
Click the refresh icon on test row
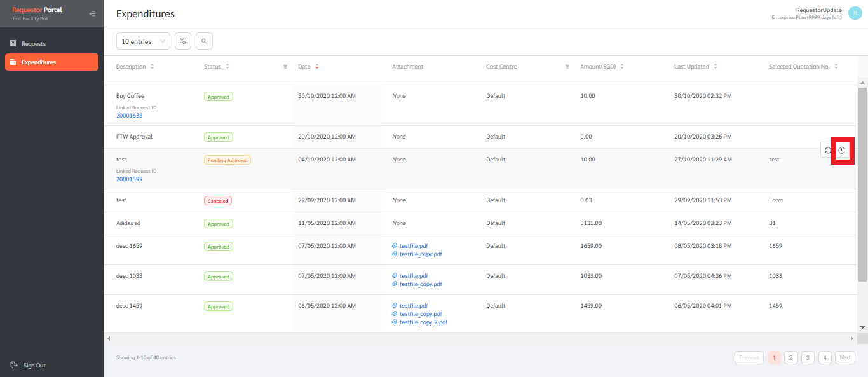[827, 150]
